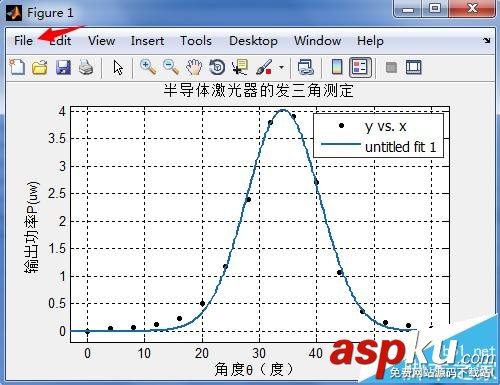Select the Data Cursor tool
The image size is (500, 385).
click(x=240, y=67)
